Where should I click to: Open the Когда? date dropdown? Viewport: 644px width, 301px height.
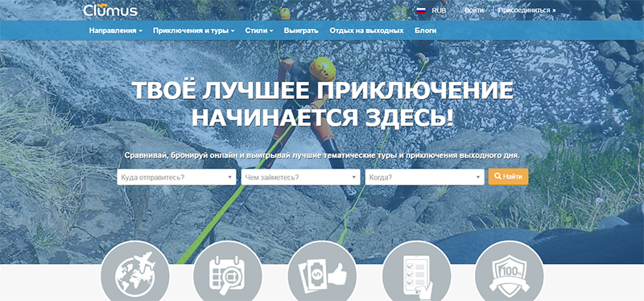coord(425,177)
